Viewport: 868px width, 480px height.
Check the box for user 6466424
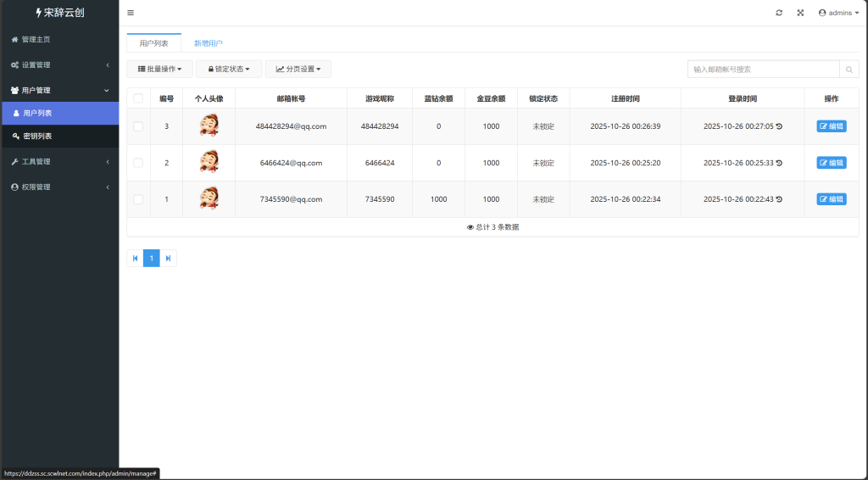coord(138,163)
